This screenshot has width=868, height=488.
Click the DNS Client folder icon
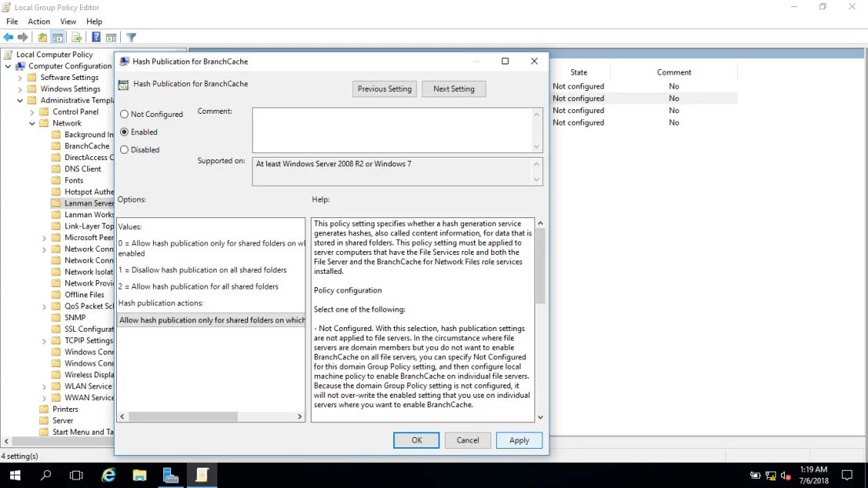coord(56,169)
